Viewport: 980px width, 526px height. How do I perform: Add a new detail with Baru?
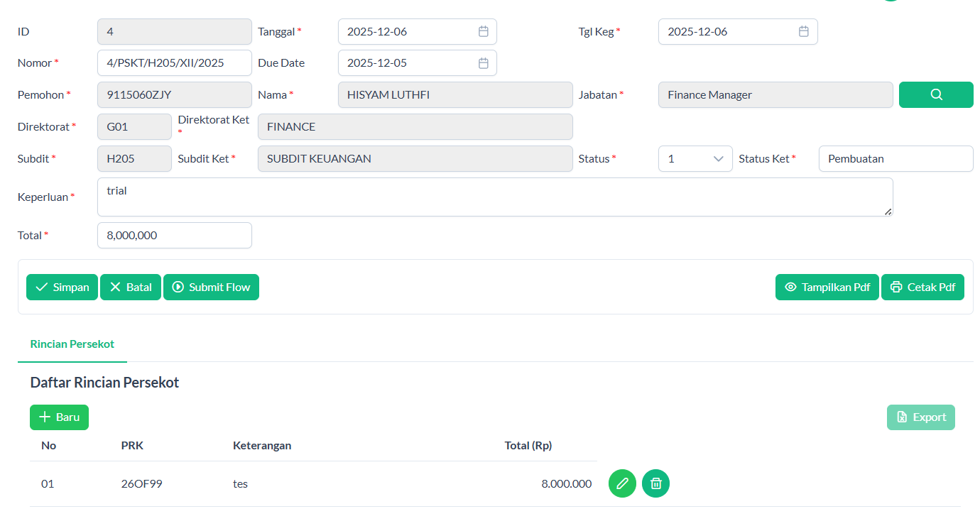59,417
